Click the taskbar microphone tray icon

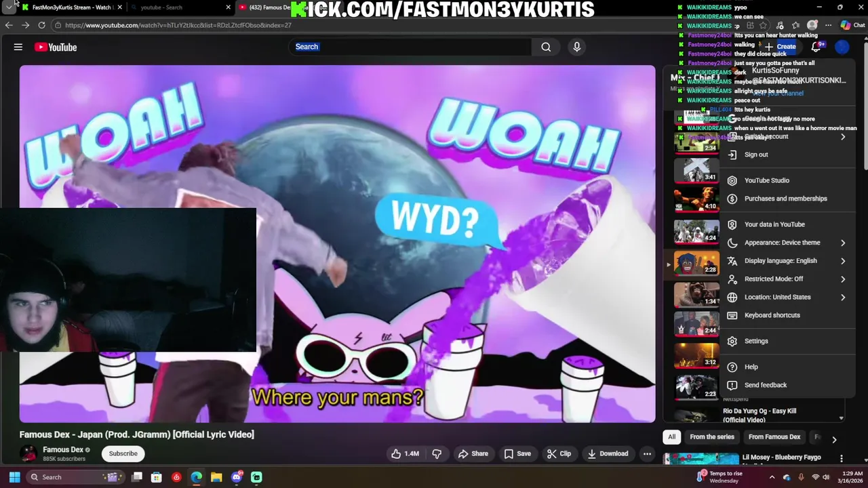click(802, 477)
